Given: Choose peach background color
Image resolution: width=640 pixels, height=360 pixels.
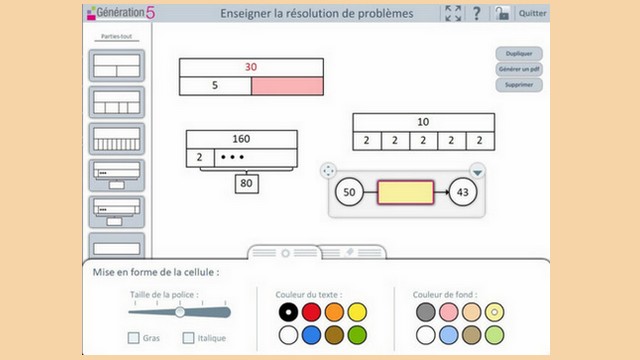Looking at the screenshot, I should 471,312.
